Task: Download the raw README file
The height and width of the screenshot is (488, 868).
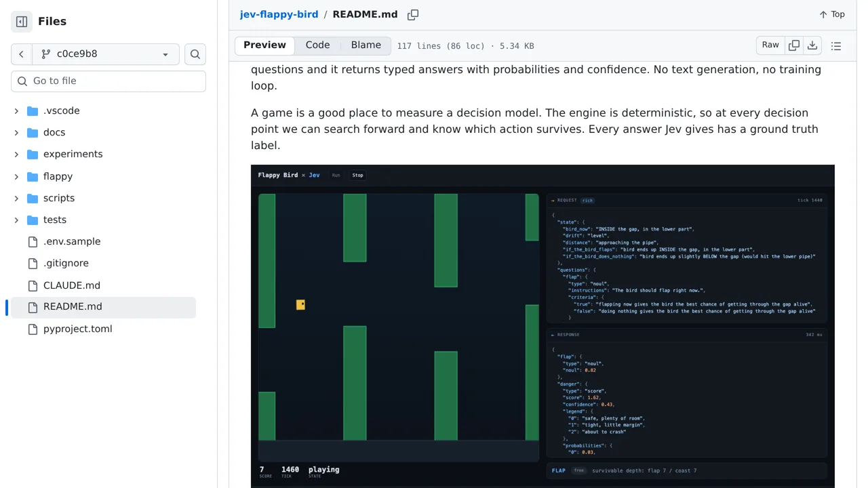Action: [x=812, y=45]
